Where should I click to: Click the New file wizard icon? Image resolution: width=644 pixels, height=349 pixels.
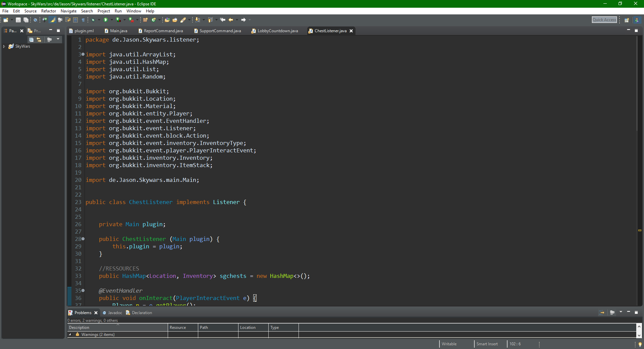(6, 20)
